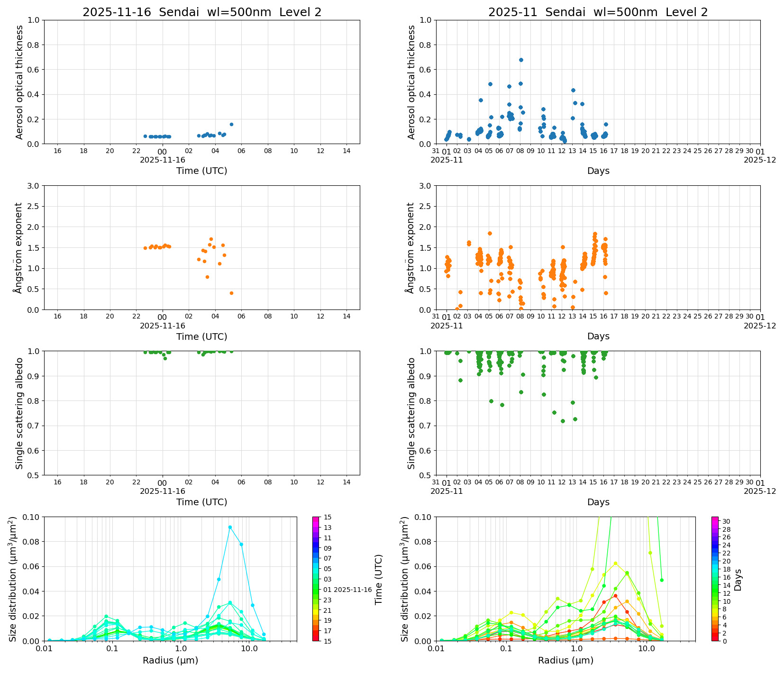Click the "Aerosol optical thickness" y-axis label, daily plot
The image size is (784, 673).
19,82
